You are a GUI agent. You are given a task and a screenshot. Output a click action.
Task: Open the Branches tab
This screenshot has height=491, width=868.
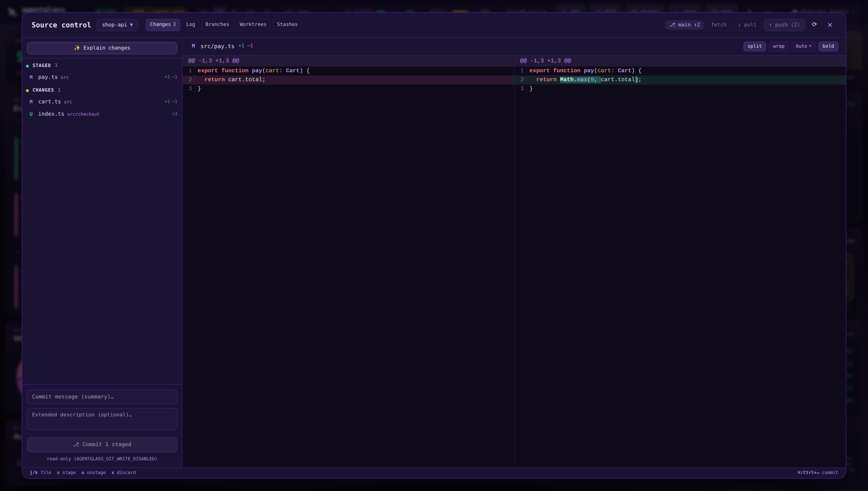tap(217, 25)
